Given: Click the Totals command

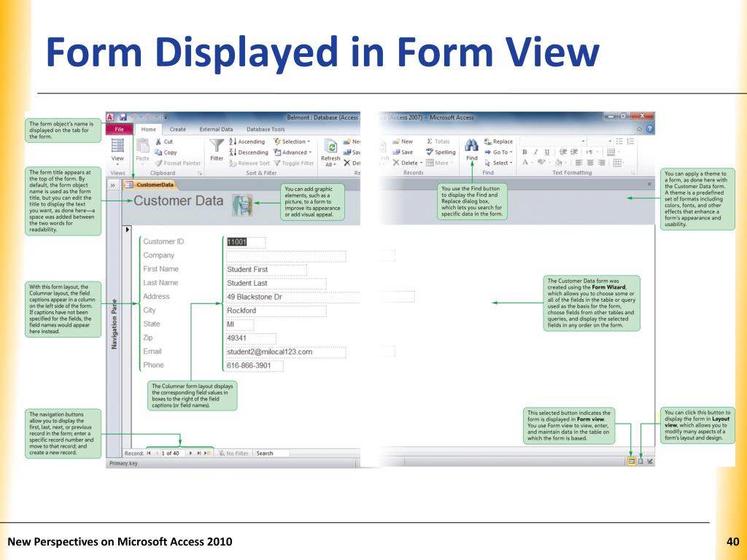Looking at the screenshot, I should coord(438,141).
